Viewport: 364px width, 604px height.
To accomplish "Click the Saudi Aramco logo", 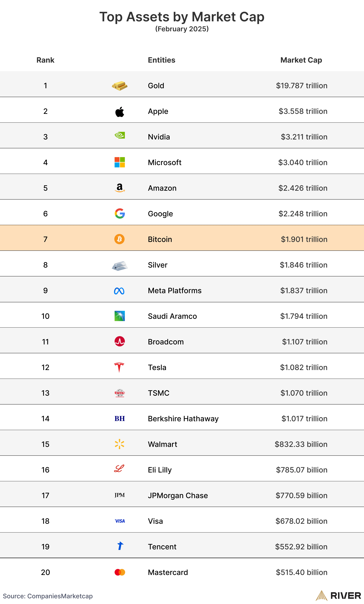I will pos(120,316).
